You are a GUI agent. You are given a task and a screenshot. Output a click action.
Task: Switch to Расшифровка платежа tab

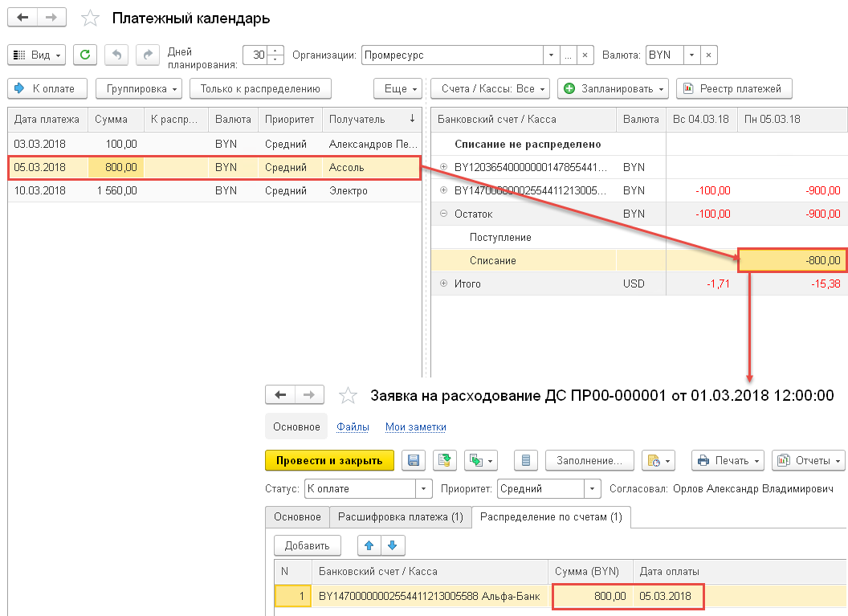400,517
